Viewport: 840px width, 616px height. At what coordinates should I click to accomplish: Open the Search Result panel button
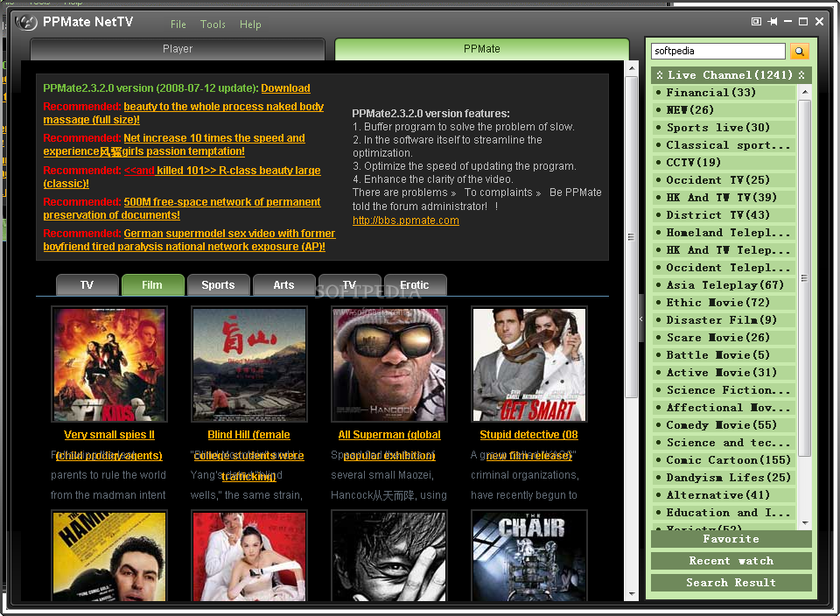731,583
